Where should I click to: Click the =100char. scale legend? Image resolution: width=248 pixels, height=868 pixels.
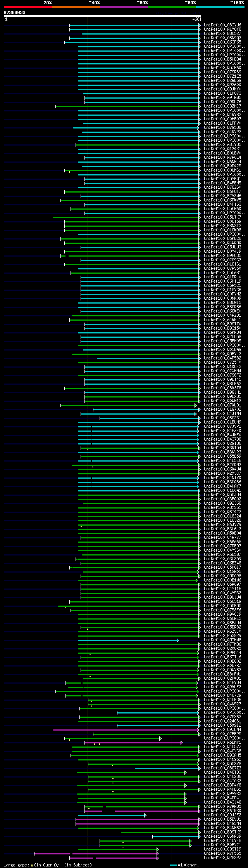pos(184,865)
